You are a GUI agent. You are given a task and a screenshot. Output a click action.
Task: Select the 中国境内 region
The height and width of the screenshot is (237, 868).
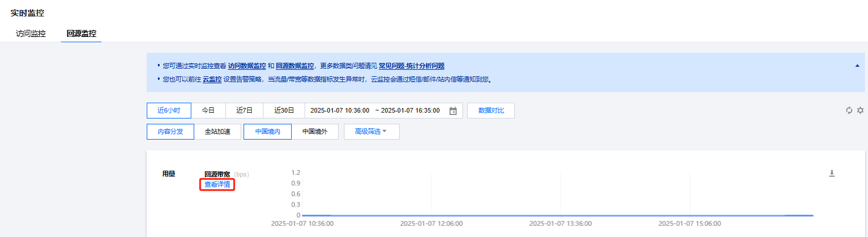click(268, 131)
